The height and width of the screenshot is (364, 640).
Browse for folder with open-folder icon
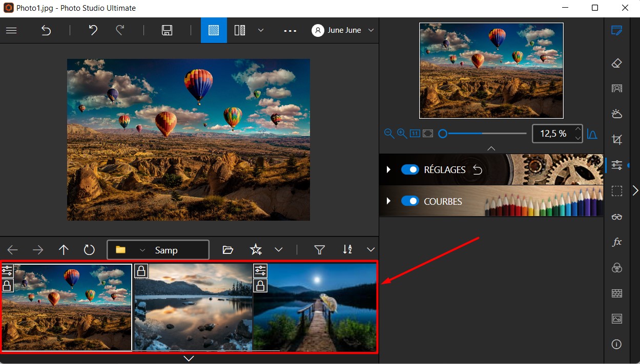(228, 250)
